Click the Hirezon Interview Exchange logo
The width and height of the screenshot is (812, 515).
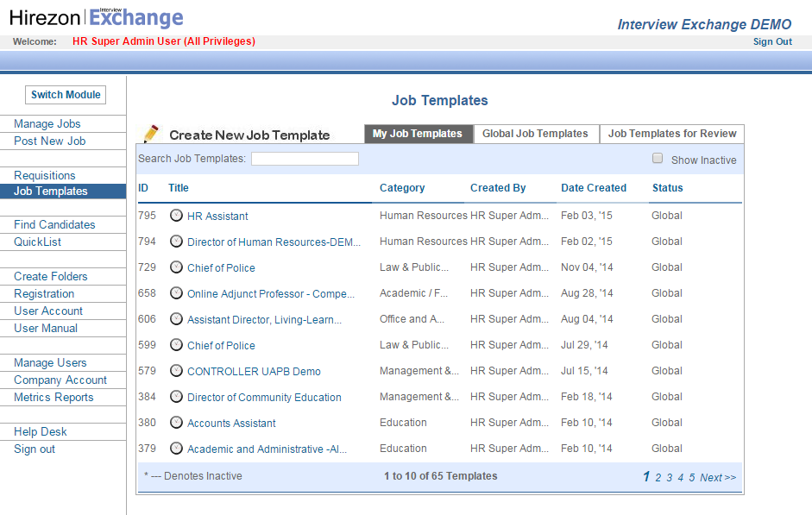tap(97, 17)
